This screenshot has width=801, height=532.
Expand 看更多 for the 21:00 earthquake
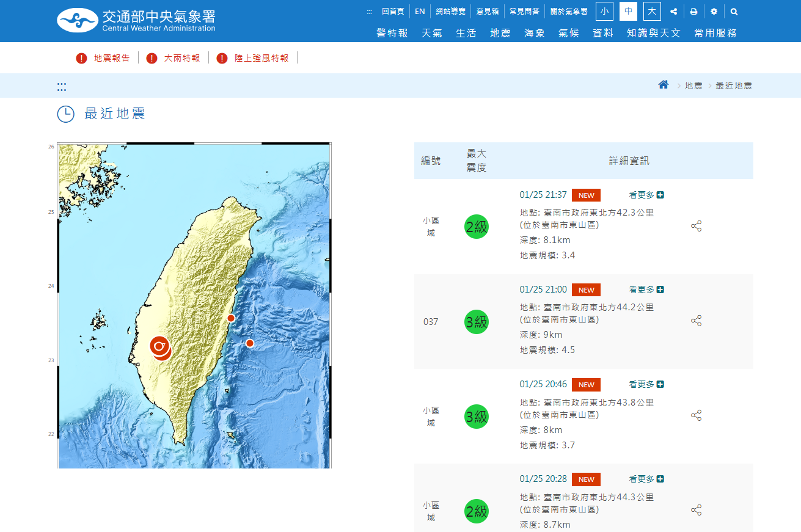646,290
